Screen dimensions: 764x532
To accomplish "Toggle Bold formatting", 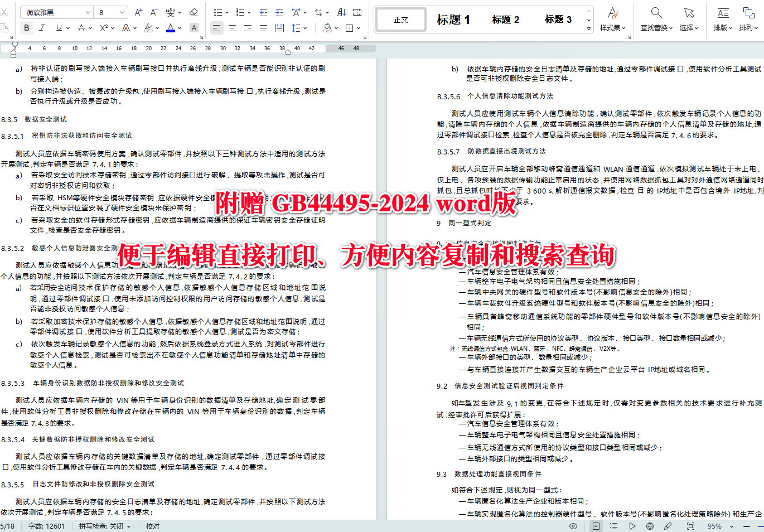I will coord(26,27).
